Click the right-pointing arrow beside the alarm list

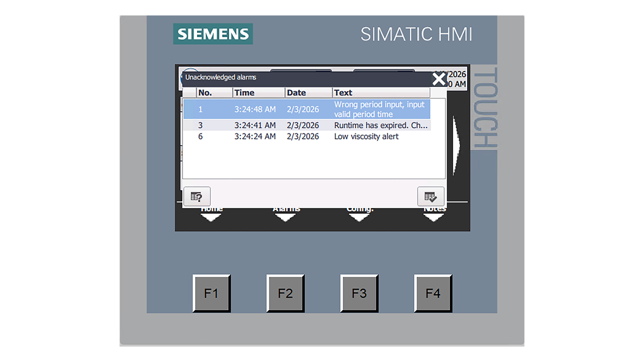pos(456,145)
